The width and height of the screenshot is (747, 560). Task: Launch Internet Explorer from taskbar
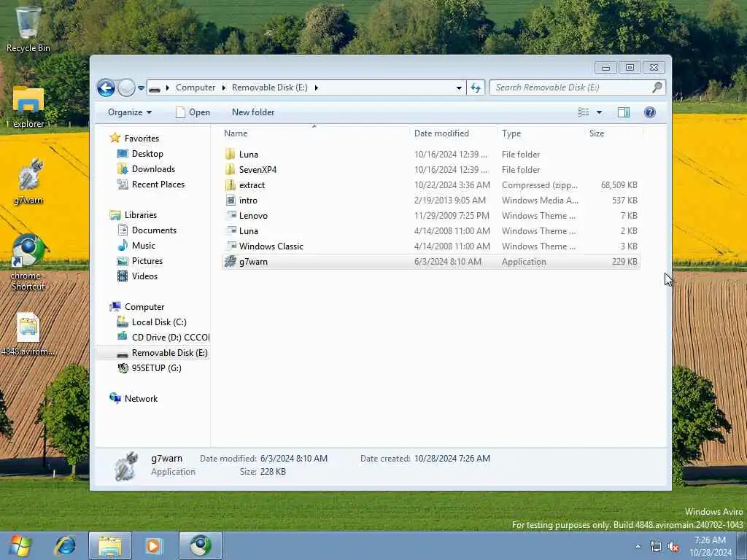tap(65, 545)
